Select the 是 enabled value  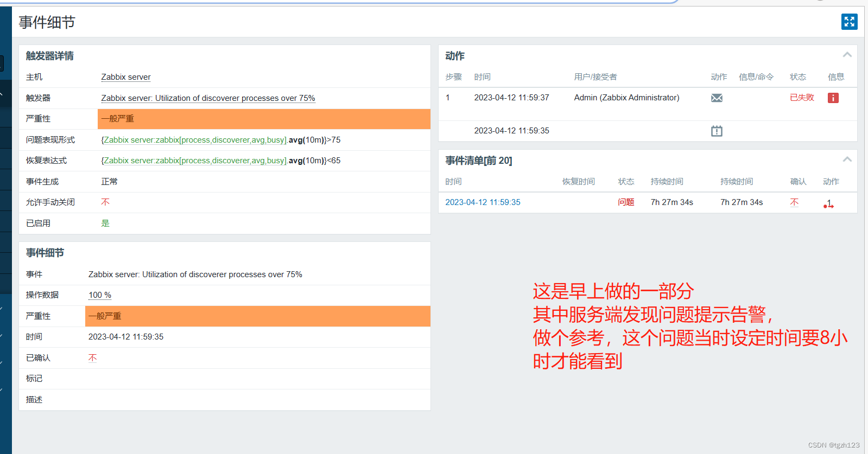tap(105, 223)
